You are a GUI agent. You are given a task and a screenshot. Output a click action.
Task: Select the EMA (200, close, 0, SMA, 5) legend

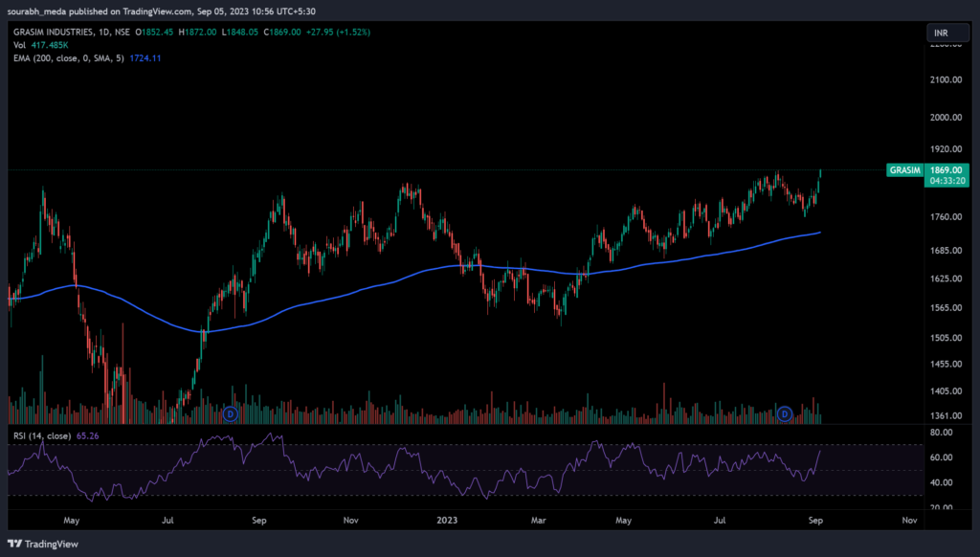[69, 58]
